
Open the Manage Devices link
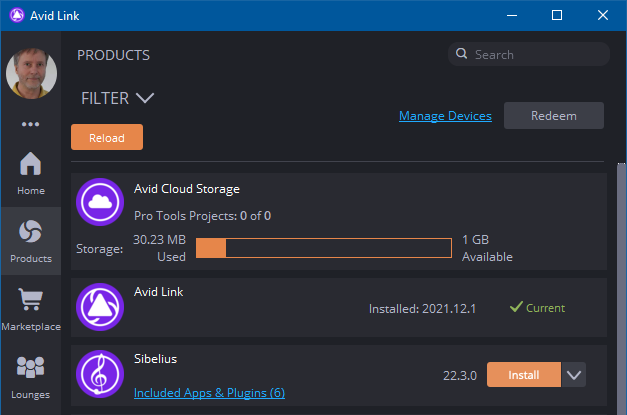coord(445,116)
